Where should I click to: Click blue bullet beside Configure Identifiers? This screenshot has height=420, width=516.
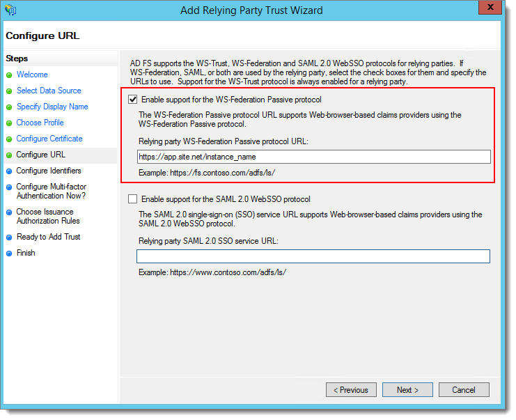9,171
